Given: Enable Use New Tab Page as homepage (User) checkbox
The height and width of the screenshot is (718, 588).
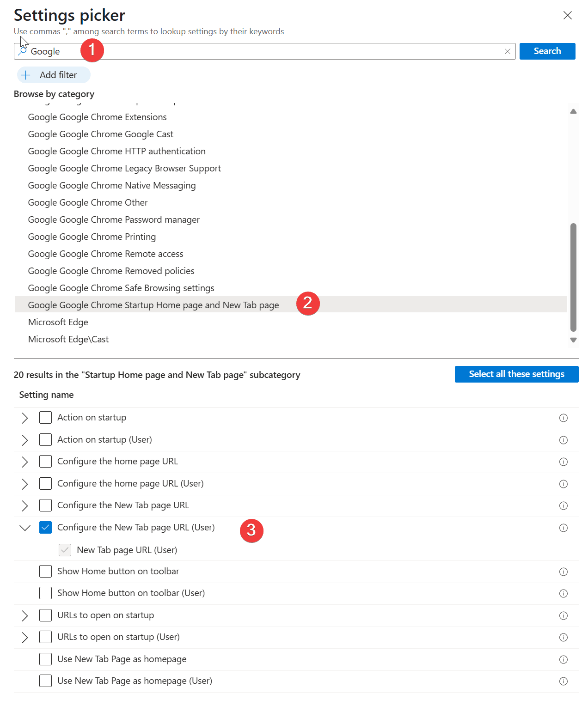Looking at the screenshot, I should [45, 681].
